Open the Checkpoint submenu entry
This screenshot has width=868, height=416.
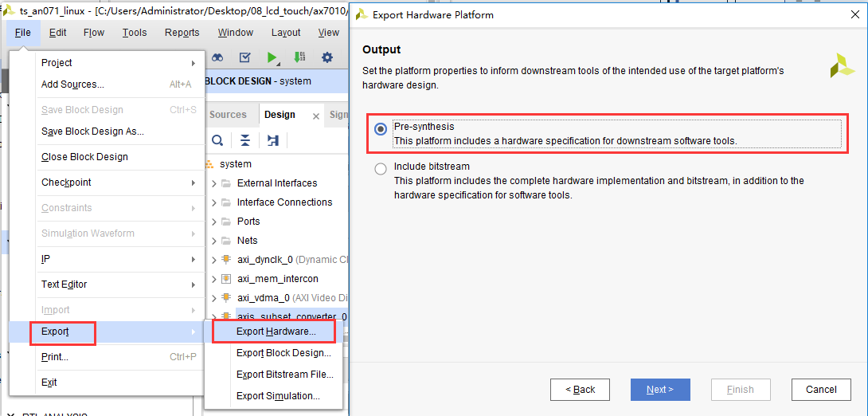coord(119,182)
